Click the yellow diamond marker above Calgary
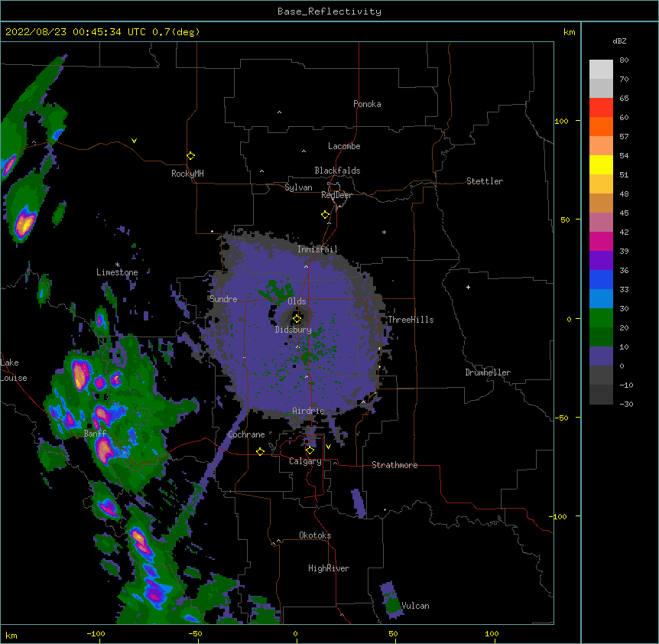The width and height of the screenshot is (659, 644). (310, 450)
